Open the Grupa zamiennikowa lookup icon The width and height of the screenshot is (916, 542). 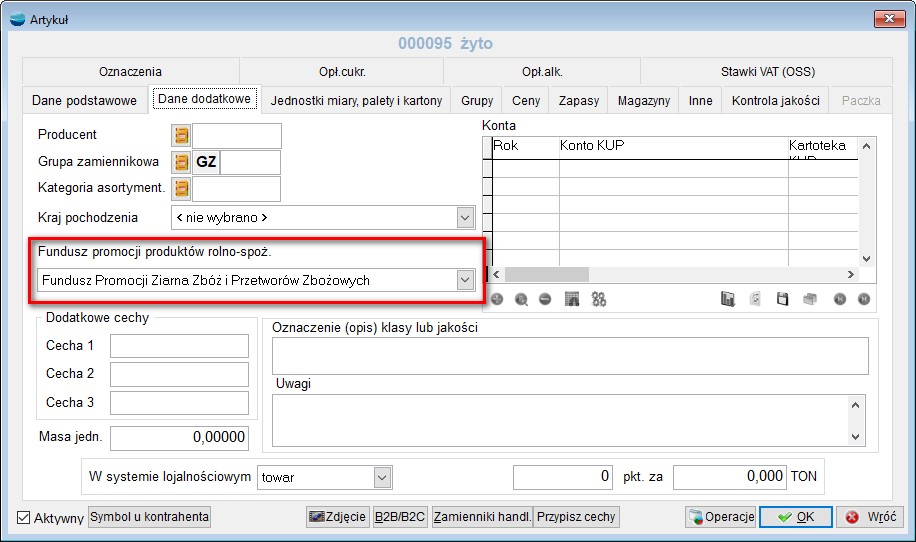pyautogui.click(x=181, y=162)
